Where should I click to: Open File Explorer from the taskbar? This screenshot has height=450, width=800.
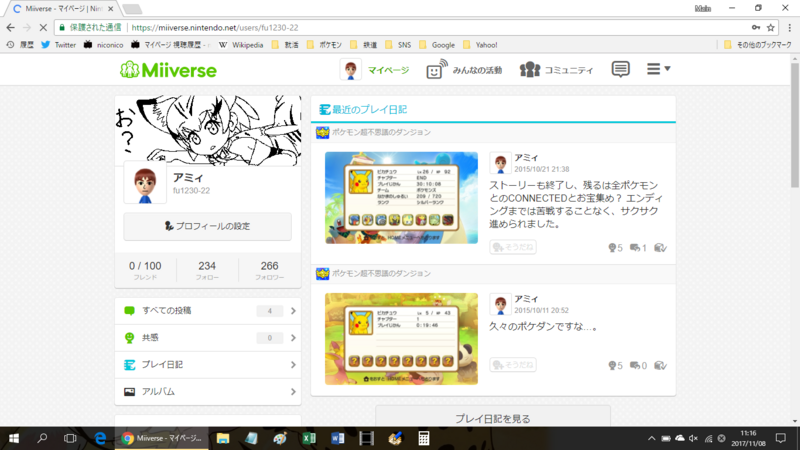tap(223, 438)
